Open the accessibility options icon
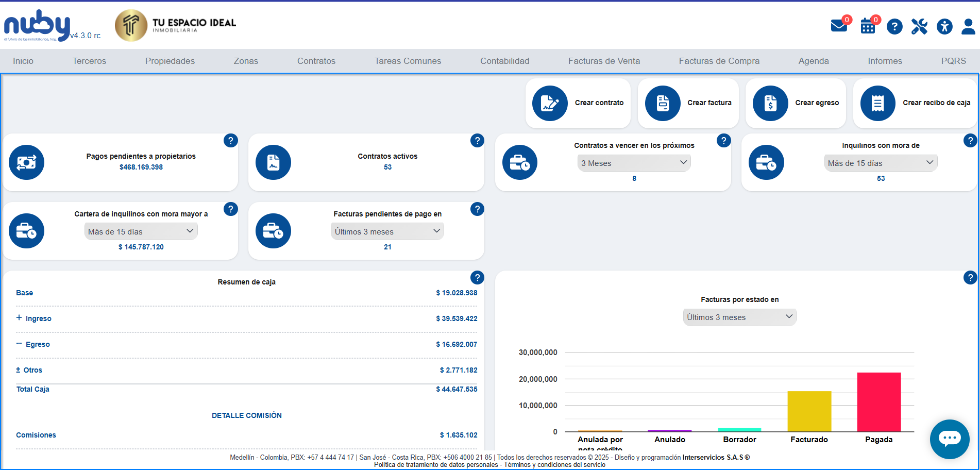The width and height of the screenshot is (980, 470). (944, 26)
